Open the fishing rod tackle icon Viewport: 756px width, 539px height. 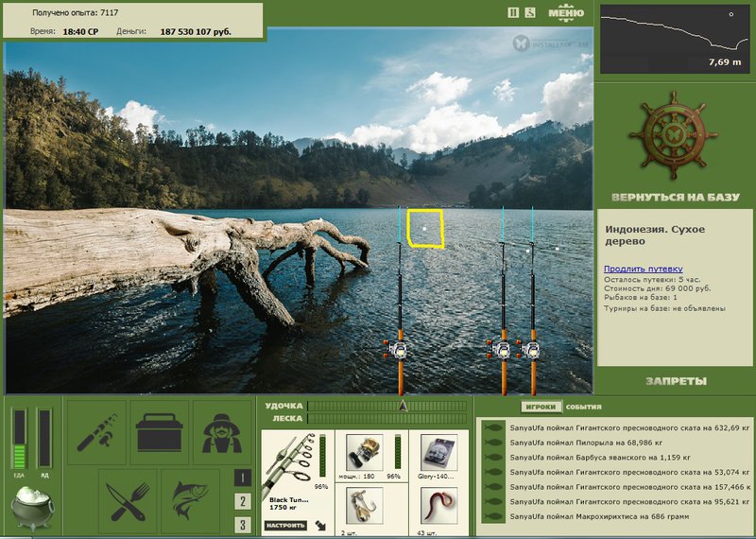(x=96, y=432)
